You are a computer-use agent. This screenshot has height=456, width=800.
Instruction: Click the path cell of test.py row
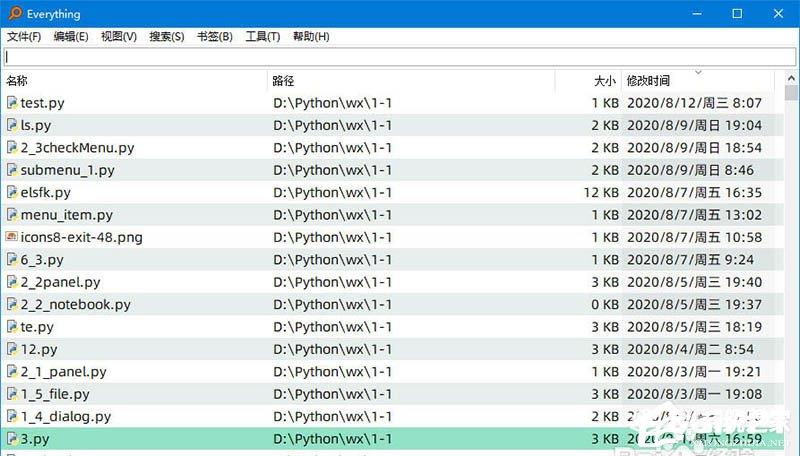(332, 103)
